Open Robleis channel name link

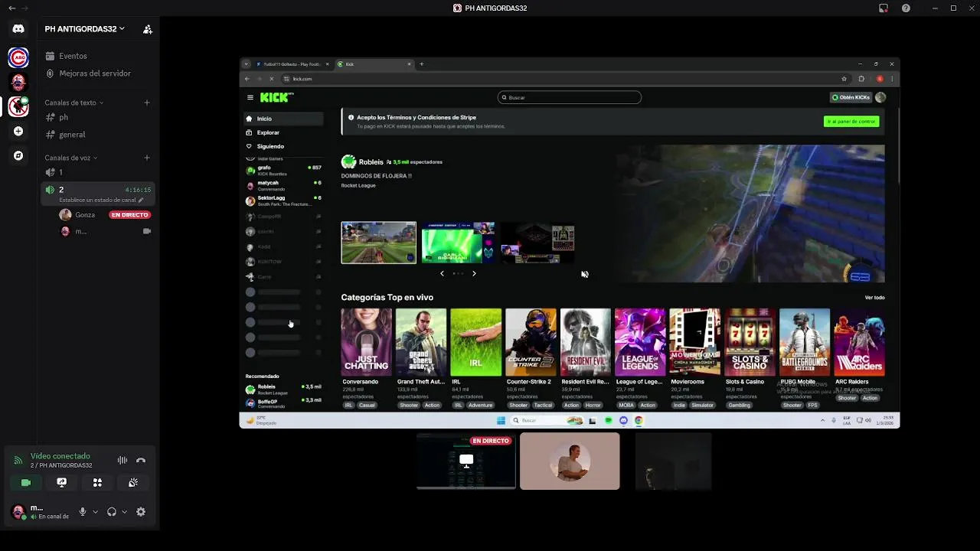pos(371,162)
